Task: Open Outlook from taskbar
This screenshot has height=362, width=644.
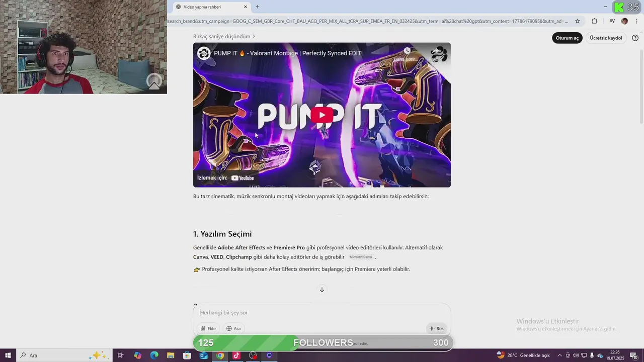Action: click(x=203, y=355)
